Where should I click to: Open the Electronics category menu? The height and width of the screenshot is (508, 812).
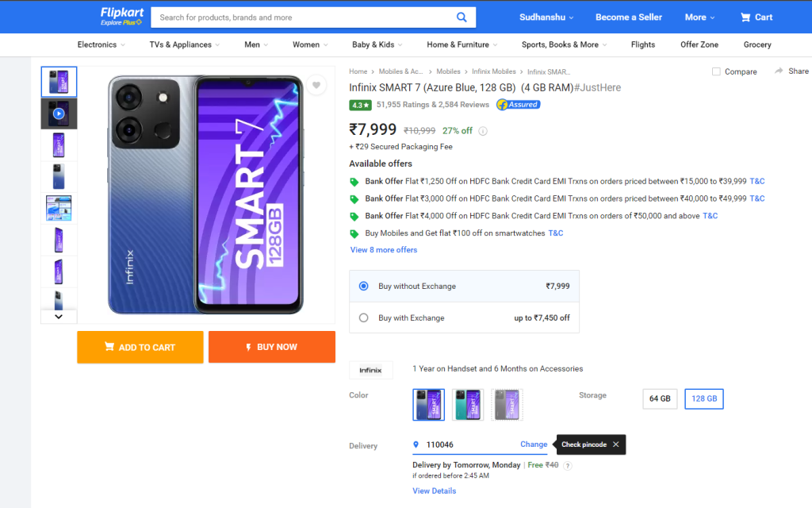point(98,44)
